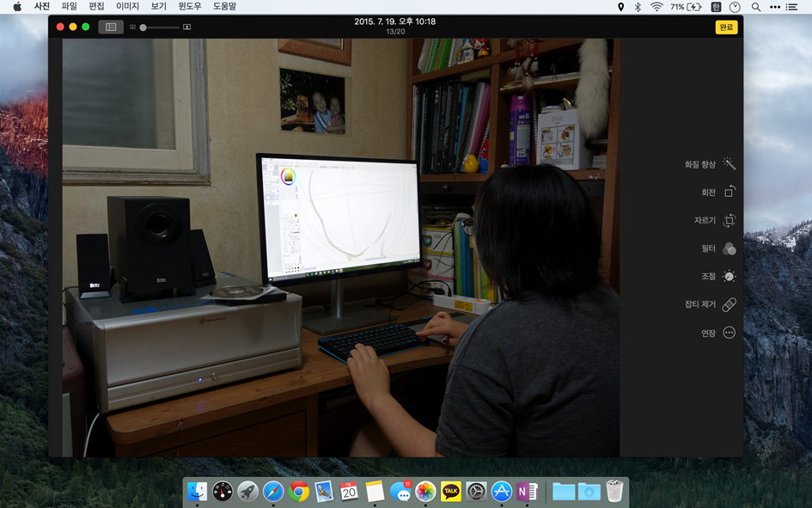Open the 보기 (View) menu
The width and height of the screenshot is (812, 508).
(x=158, y=6)
